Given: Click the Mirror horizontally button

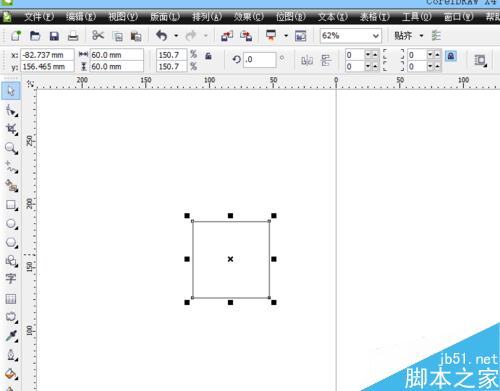Looking at the screenshot, I should point(307,60).
